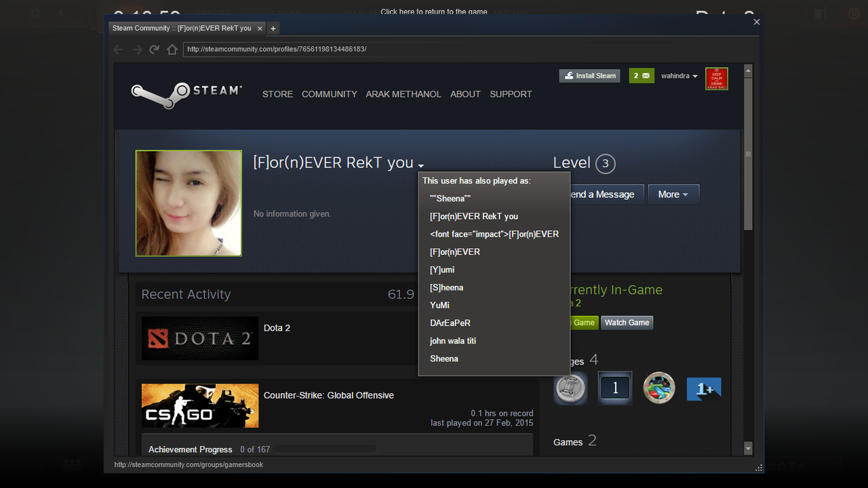Open a new tab with the plus button
Image resolution: width=868 pixels, height=488 pixels.
273,28
